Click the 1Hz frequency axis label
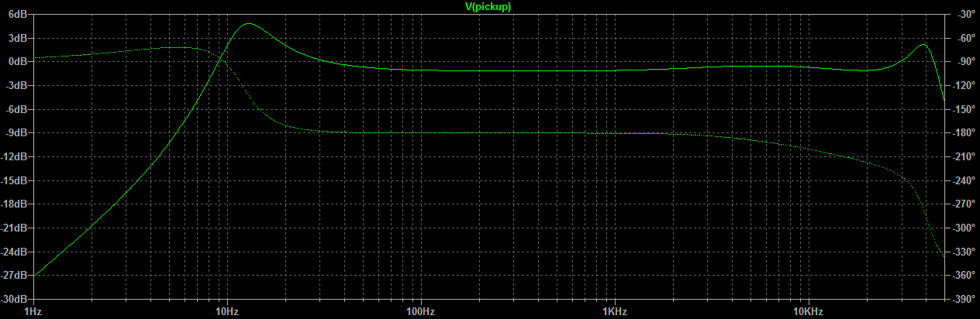The width and height of the screenshot is (980, 319). pyautogui.click(x=33, y=310)
